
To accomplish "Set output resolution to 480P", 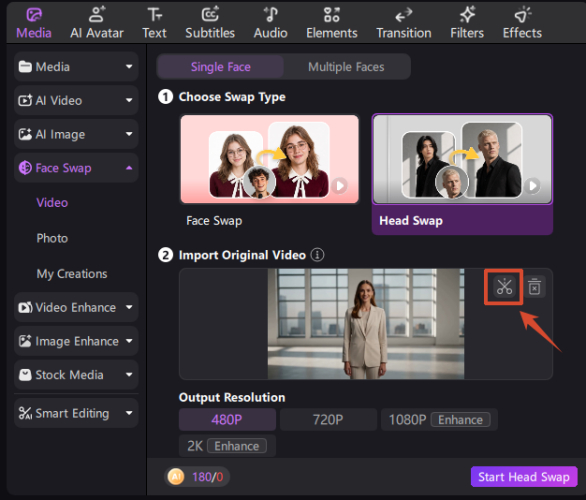I will click(x=227, y=419).
